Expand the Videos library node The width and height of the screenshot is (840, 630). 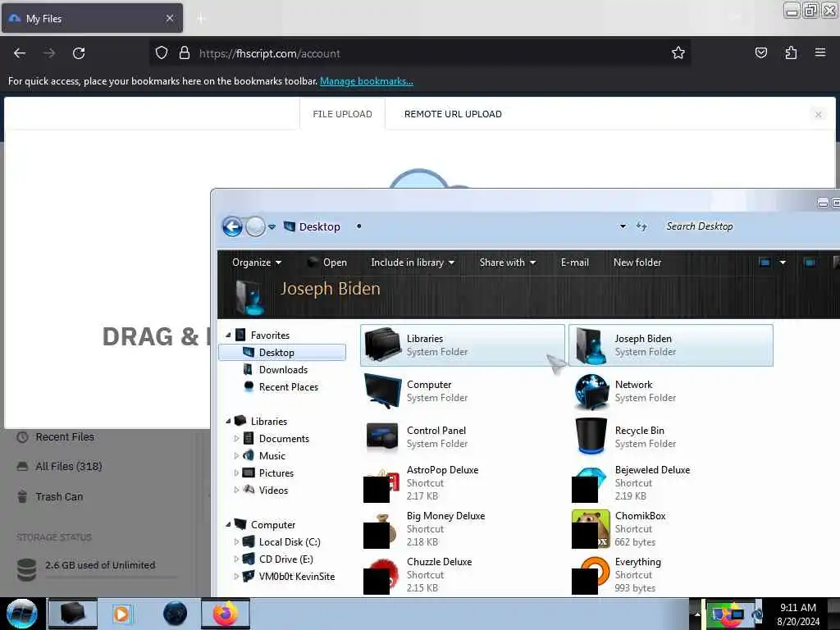236,491
